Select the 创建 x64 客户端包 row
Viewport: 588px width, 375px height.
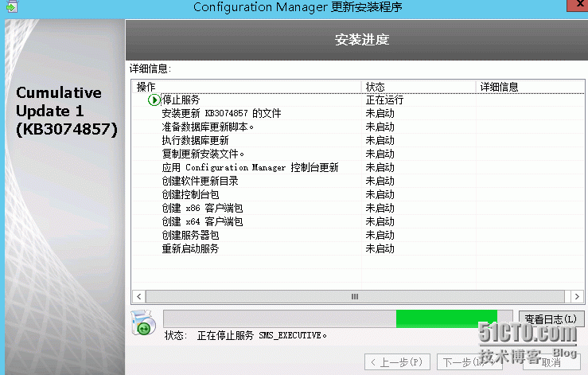pyautogui.click(x=202, y=221)
